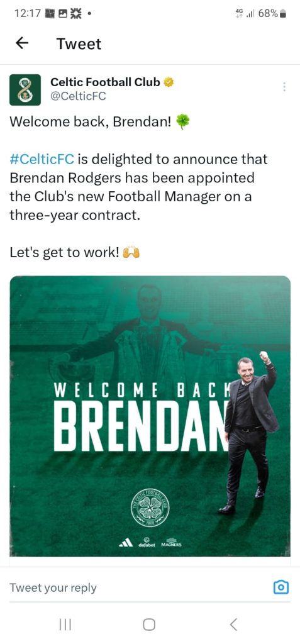Tap the Celtic crest in the image

pyautogui.click(x=150, y=508)
